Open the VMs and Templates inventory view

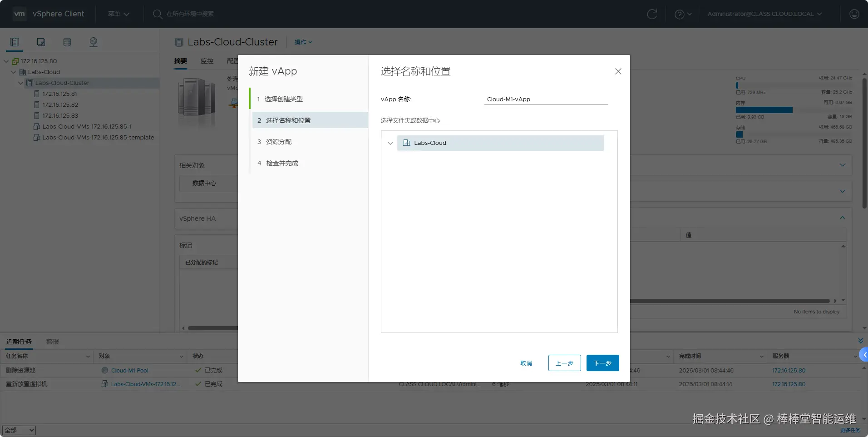(x=41, y=42)
